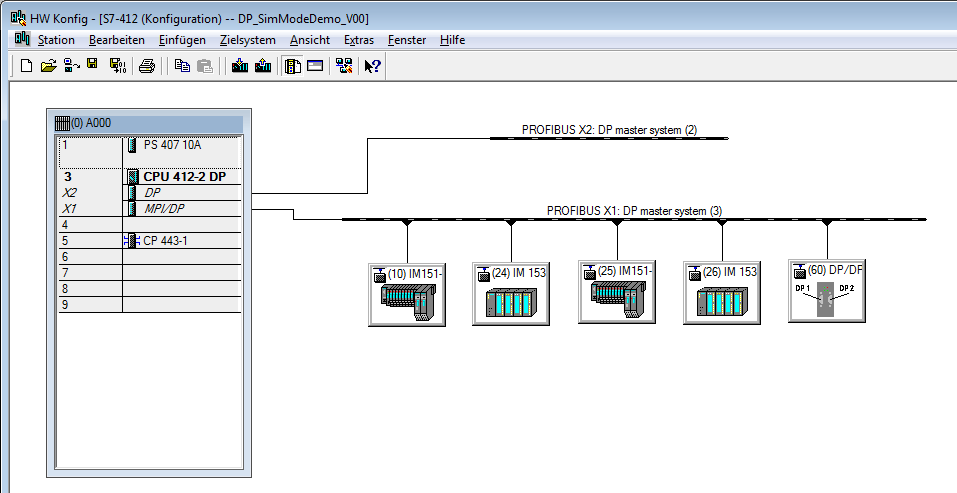Open the Extras menu
Viewport: 957px width, 493px height.
358,40
